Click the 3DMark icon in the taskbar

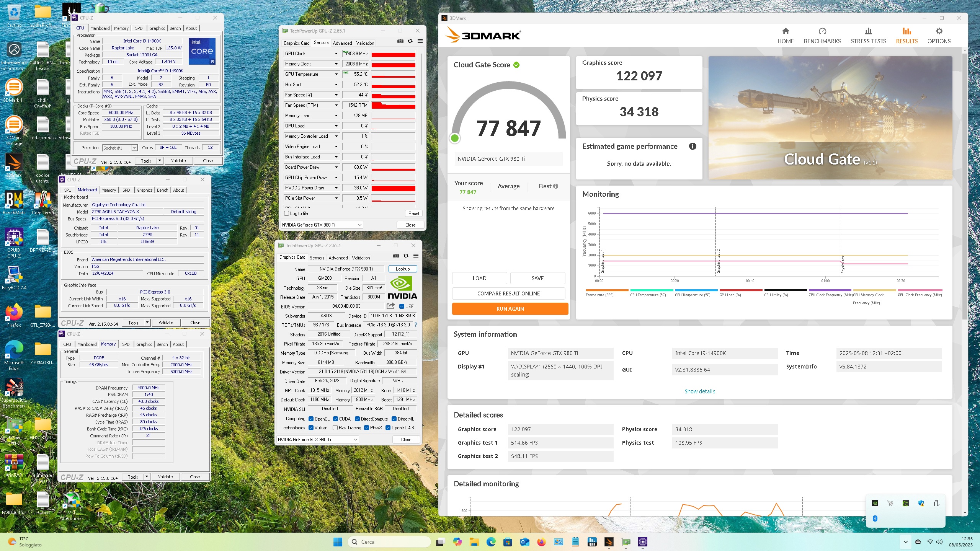coord(609,542)
